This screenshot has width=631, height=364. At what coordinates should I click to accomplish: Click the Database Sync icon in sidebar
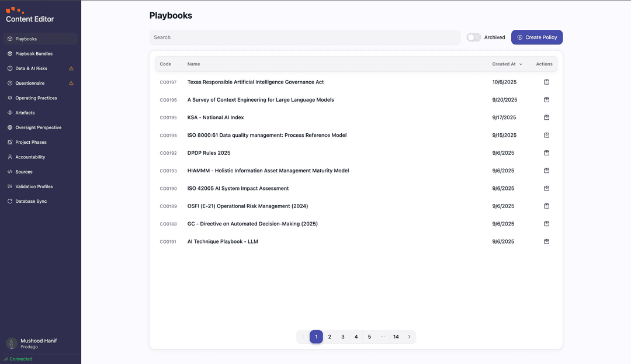click(10, 202)
